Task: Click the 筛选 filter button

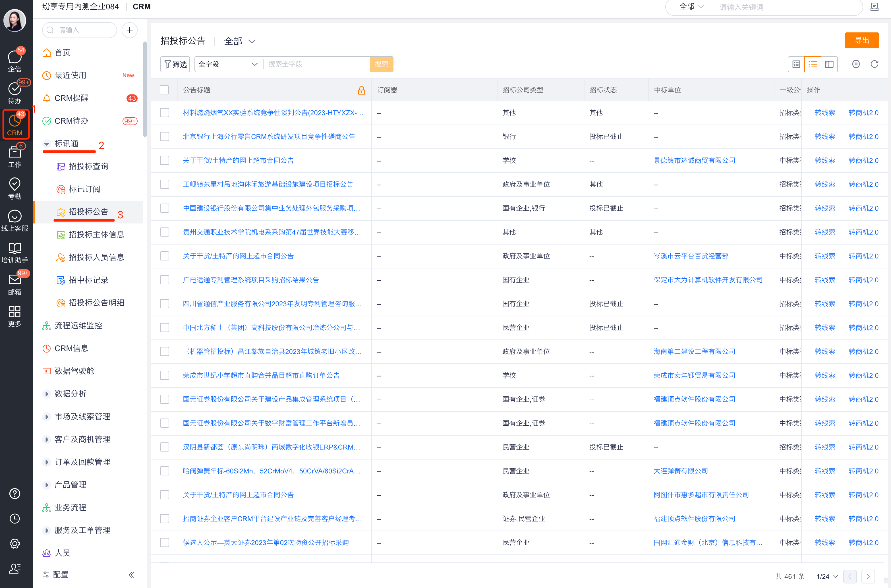Action: point(175,64)
